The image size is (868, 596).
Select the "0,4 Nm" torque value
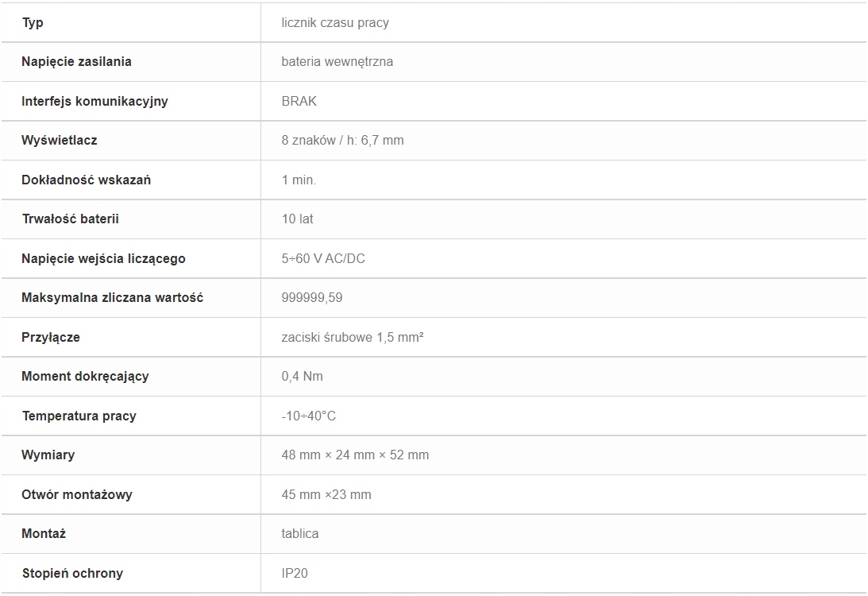[x=302, y=377]
